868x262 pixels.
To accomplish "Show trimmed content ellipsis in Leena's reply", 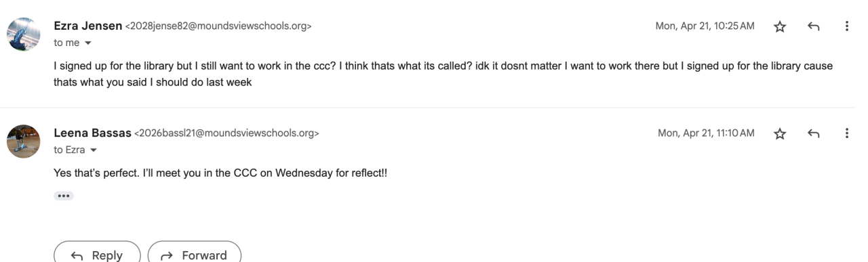I will [x=63, y=196].
